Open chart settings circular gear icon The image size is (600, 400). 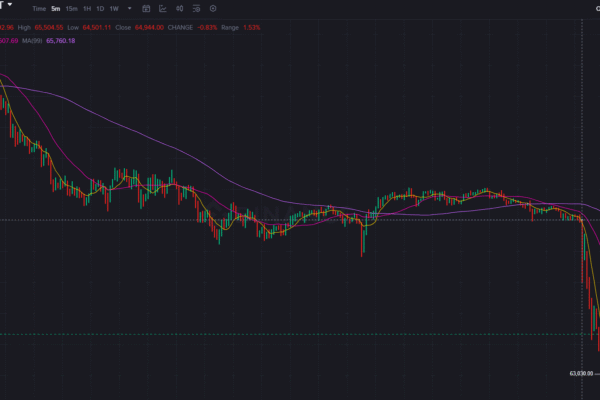[x=211, y=8]
